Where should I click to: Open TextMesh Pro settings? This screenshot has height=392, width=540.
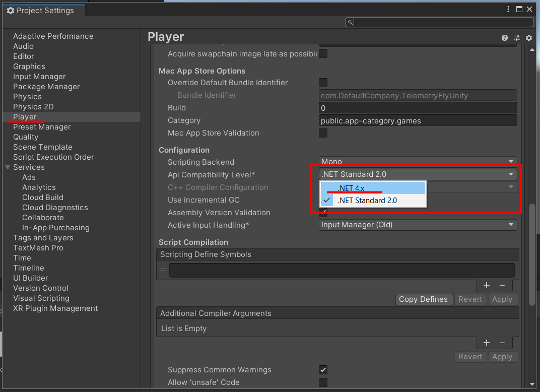(38, 248)
